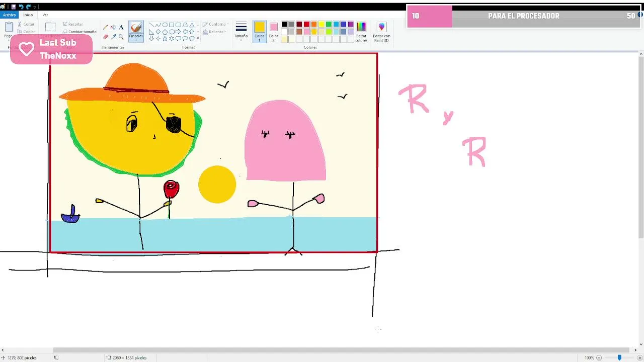644x362 pixels.
Task: Select the Pencil tool
Action: pos(106,27)
